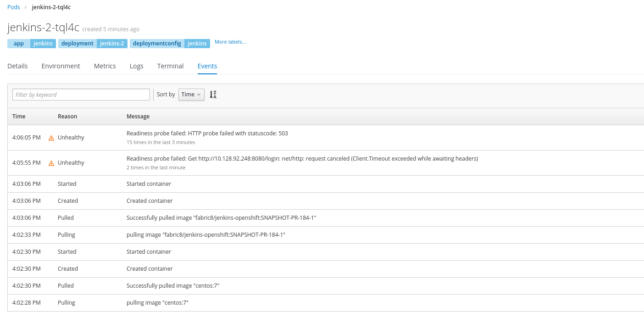Switch to the Logs tab

click(136, 66)
